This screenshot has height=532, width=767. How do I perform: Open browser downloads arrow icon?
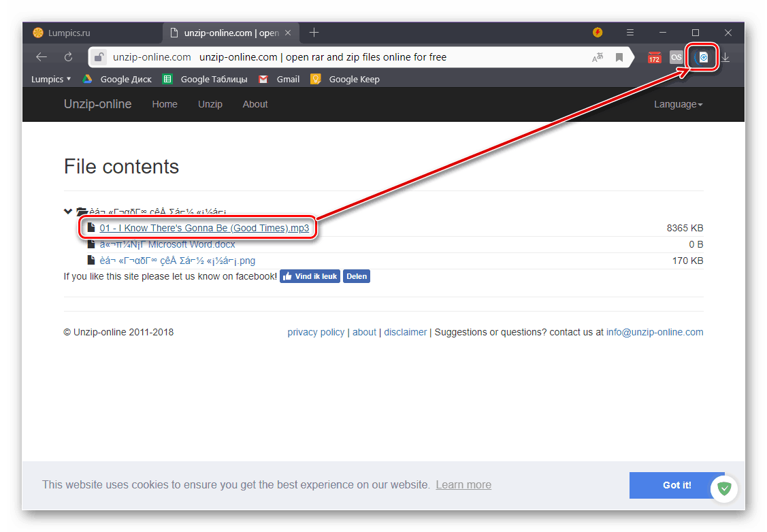725,57
